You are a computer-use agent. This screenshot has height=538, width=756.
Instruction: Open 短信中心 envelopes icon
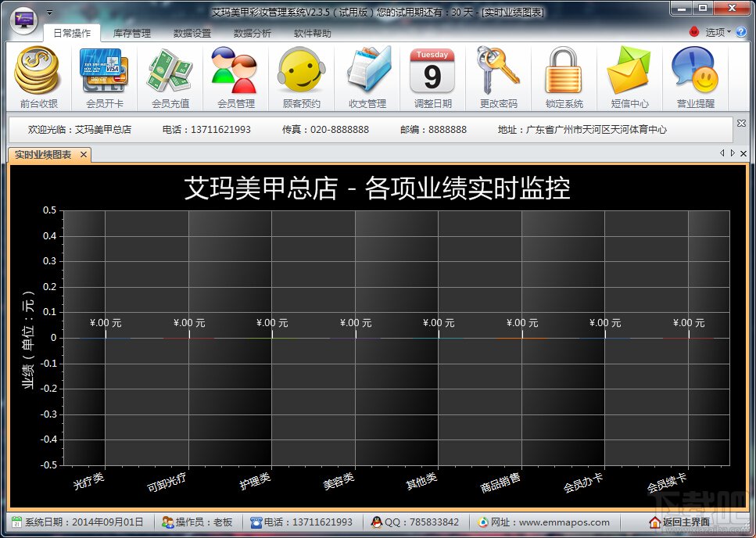click(x=629, y=70)
